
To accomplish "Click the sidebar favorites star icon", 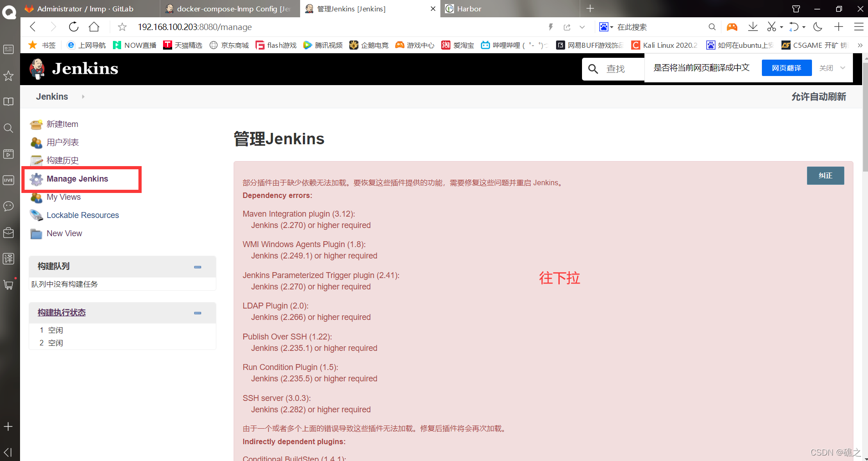I will [9, 76].
